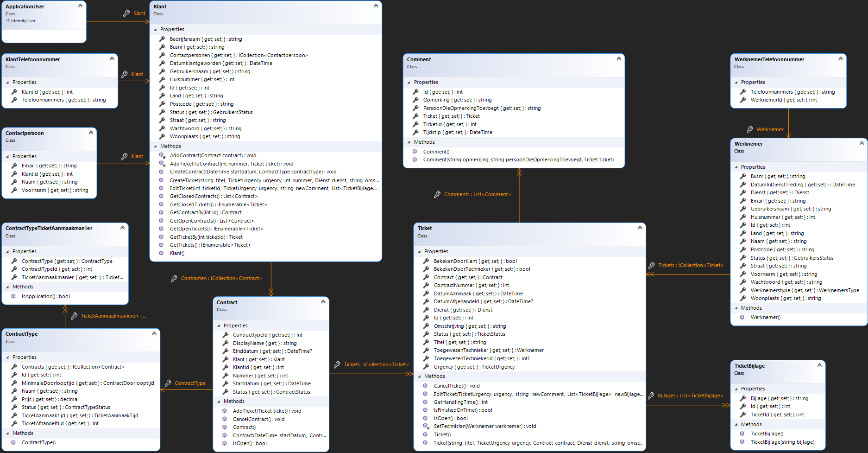Select Tickets association label from Werknemer

691,265
